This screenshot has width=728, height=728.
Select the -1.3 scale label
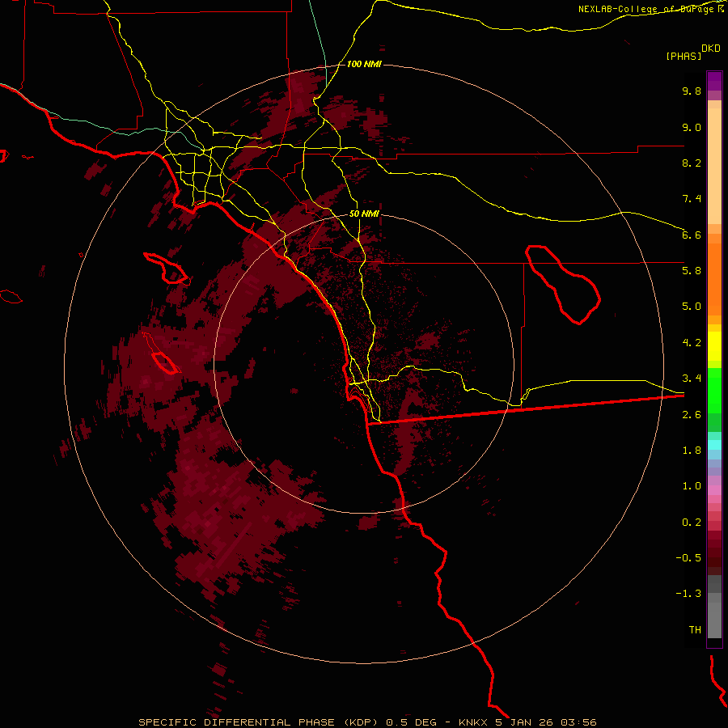688,594
